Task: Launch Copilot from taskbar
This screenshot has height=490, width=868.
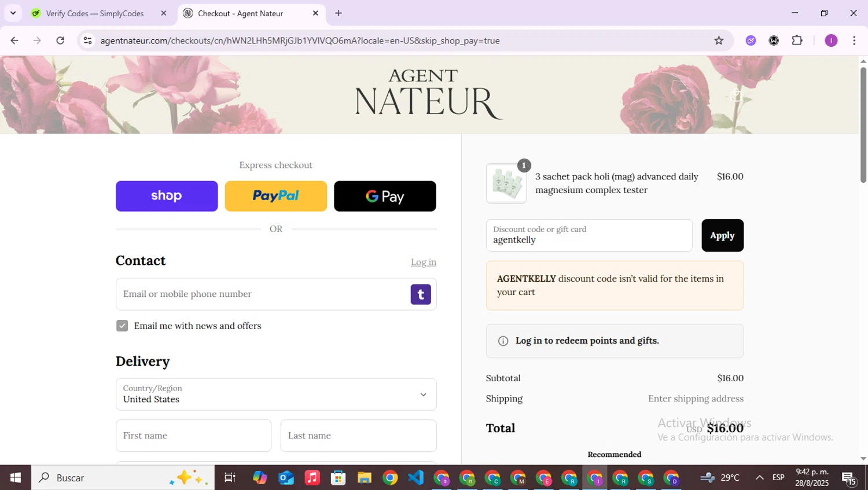Action: pyautogui.click(x=260, y=478)
